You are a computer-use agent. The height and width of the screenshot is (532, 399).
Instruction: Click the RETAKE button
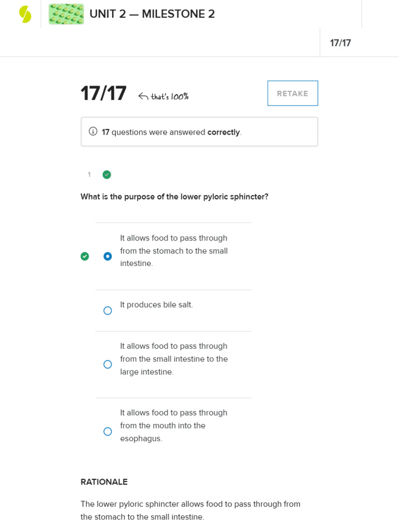292,94
